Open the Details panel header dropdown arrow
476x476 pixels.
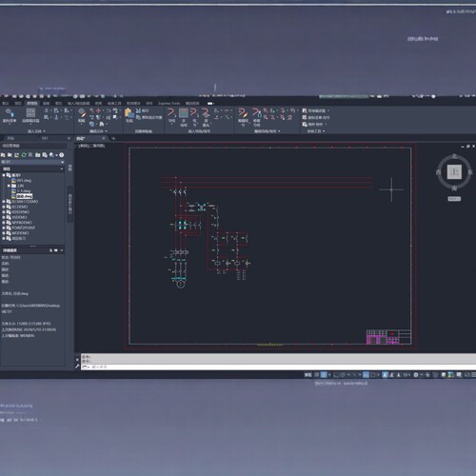pos(62,250)
